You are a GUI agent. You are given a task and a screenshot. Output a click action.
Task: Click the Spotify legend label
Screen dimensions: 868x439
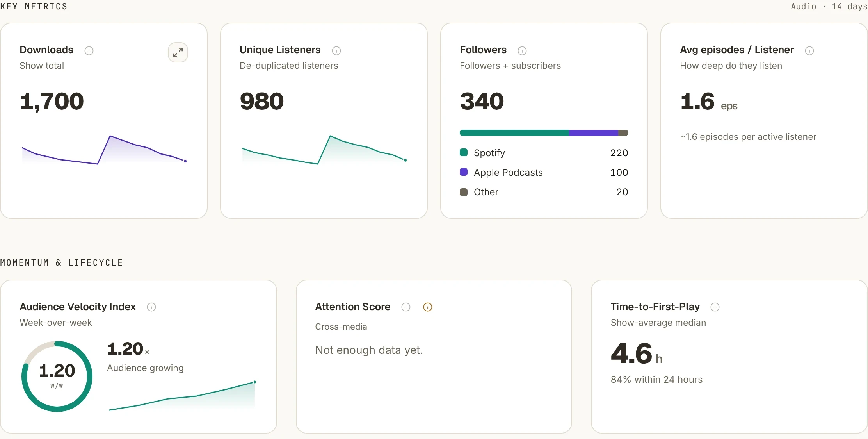coord(489,153)
